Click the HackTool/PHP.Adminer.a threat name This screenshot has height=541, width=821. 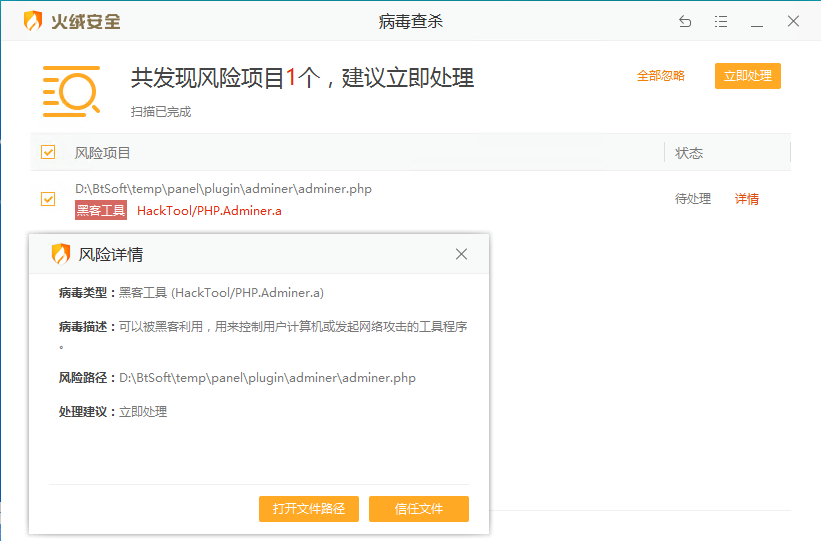pyautogui.click(x=209, y=211)
